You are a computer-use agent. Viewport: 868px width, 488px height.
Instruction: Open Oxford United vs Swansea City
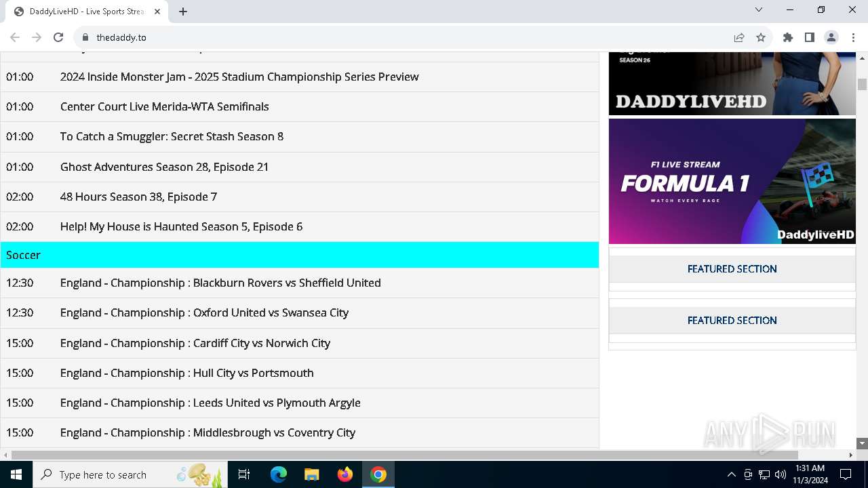tap(204, 312)
